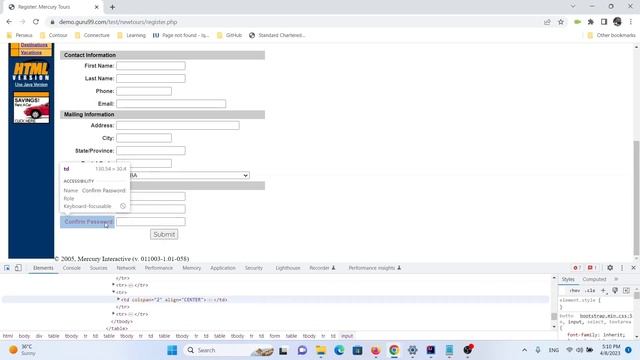Switch to the Sources tab
The image size is (640, 360).
click(99, 268)
